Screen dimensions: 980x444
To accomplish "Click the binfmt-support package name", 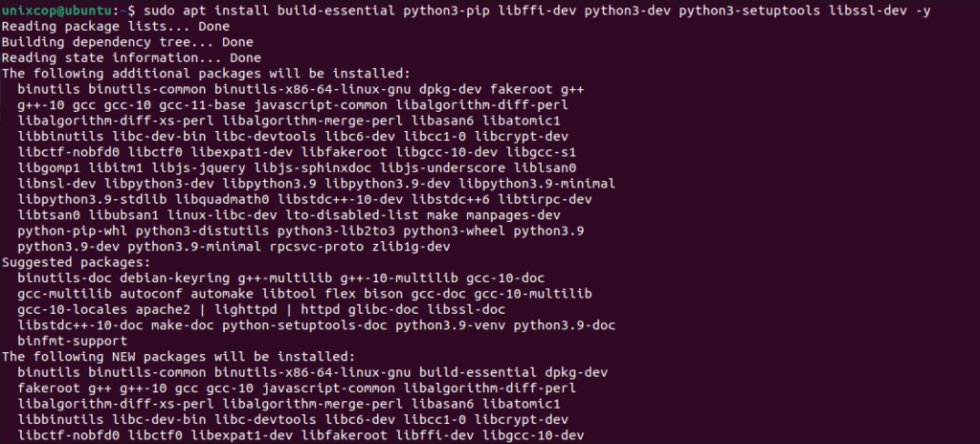I will point(73,341).
